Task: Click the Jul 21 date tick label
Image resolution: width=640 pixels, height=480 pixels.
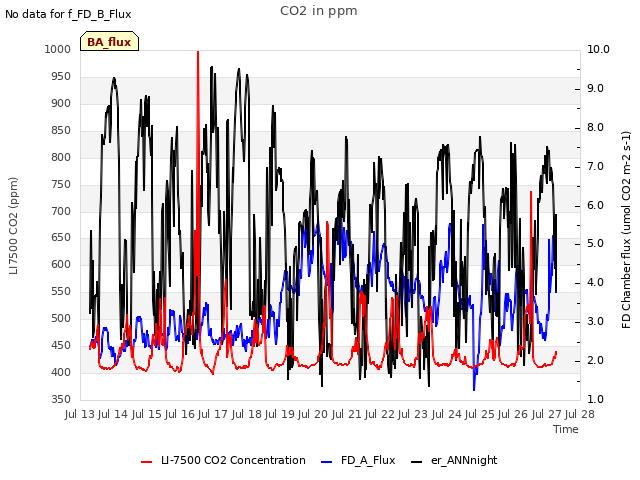Action: pyautogui.click(x=347, y=414)
